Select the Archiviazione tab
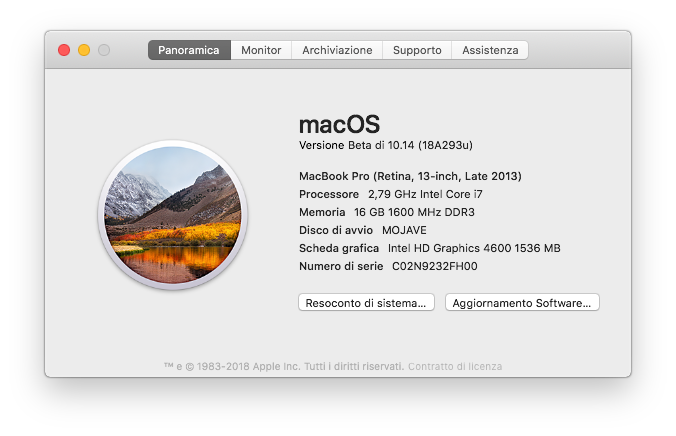Image resolution: width=676 pixels, height=436 pixels. [337, 50]
